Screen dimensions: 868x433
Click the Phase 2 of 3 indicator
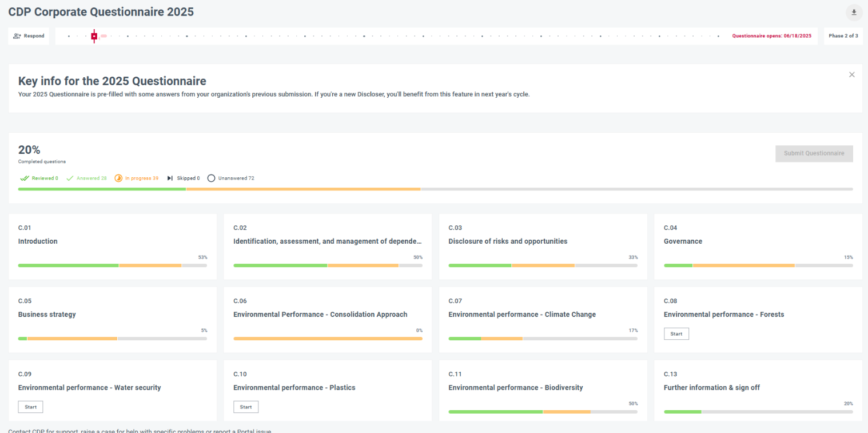pyautogui.click(x=843, y=36)
